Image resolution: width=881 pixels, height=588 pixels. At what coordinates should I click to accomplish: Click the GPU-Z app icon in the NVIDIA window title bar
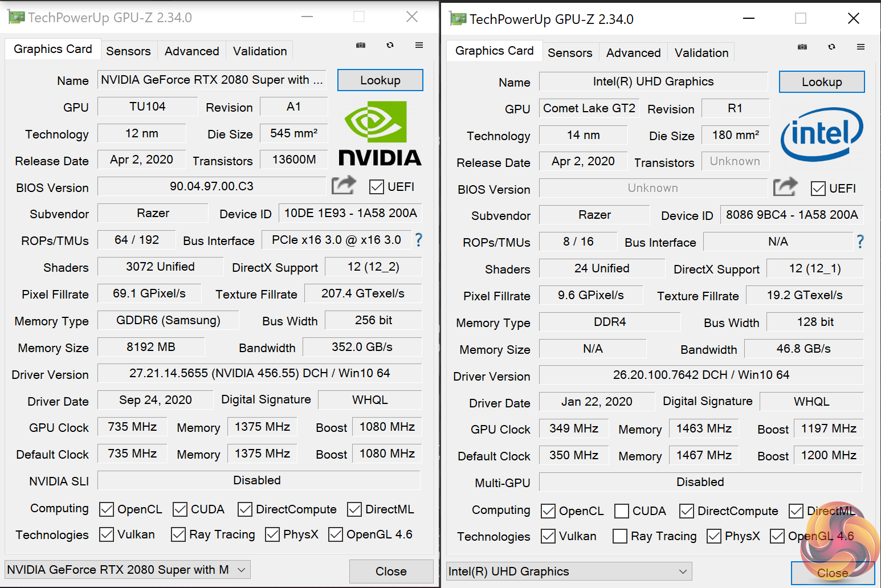(17, 18)
